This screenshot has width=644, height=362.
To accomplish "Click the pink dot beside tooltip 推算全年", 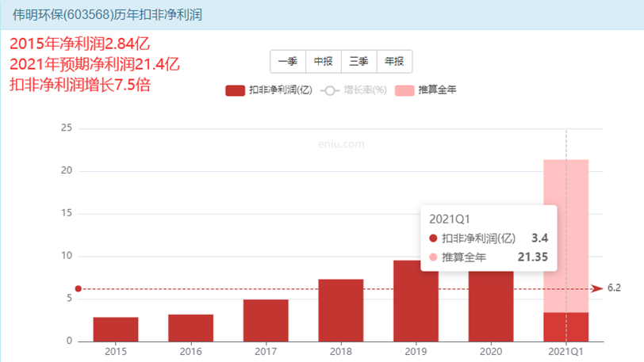I will 433,257.
